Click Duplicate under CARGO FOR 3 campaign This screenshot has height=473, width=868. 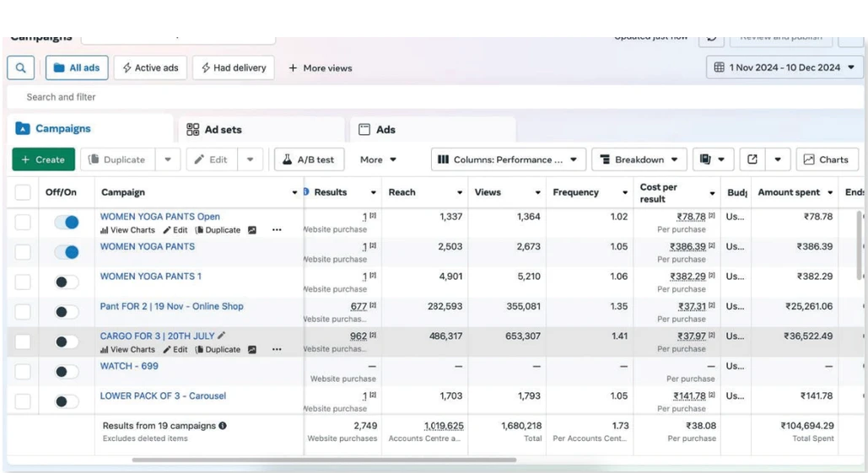point(218,350)
